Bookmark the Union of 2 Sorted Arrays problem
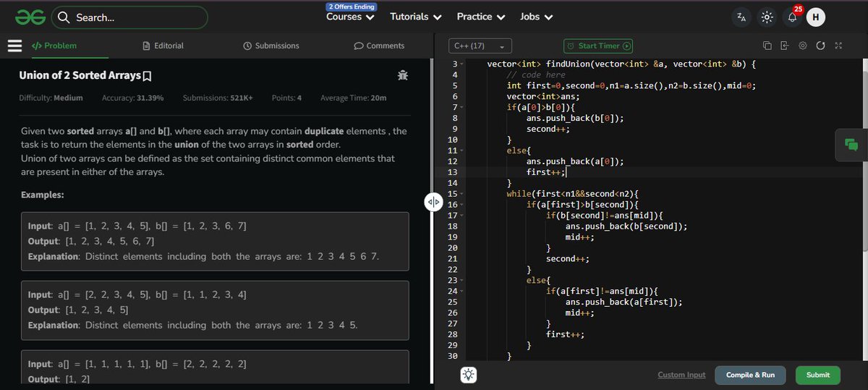 point(147,75)
